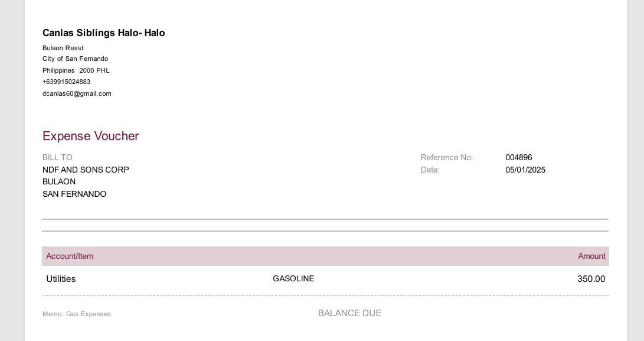The width and height of the screenshot is (644, 341).
Task: Click the 350.00 amount value
Action: tap(591, 279)
